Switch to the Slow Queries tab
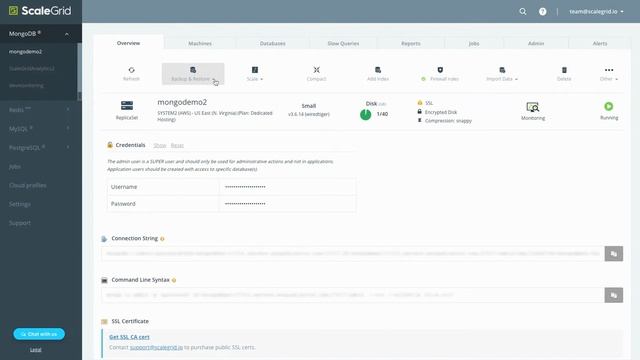 tap(343, 43)
